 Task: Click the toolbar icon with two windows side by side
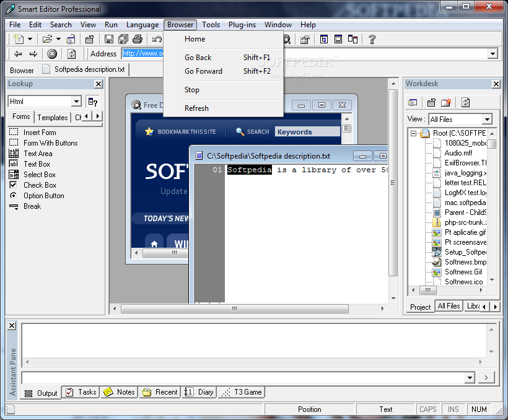click(x=353, y=39)
